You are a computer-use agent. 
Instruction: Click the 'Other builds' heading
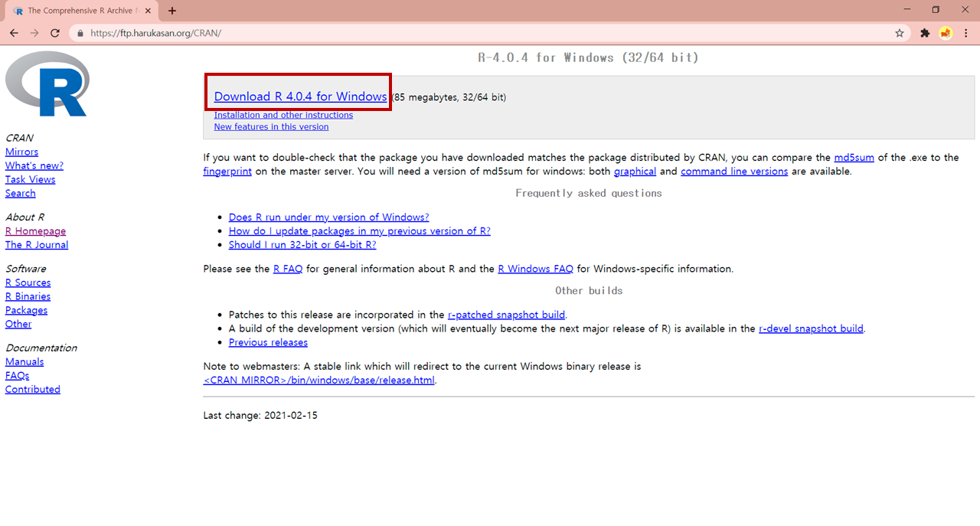click(x=589, y=291)
